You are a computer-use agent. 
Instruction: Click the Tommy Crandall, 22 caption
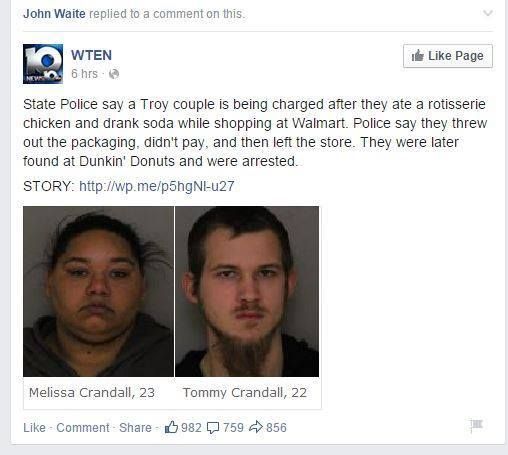point(245,393)
